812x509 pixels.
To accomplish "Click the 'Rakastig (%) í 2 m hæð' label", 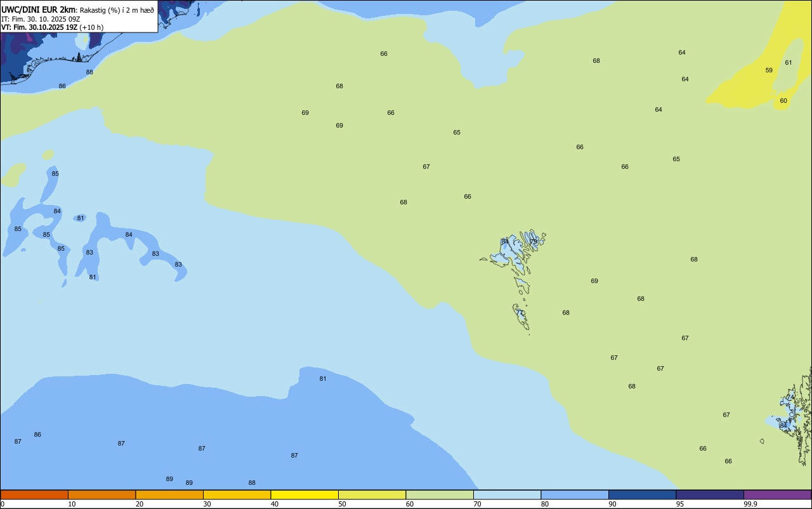I will tap(117, 10).
